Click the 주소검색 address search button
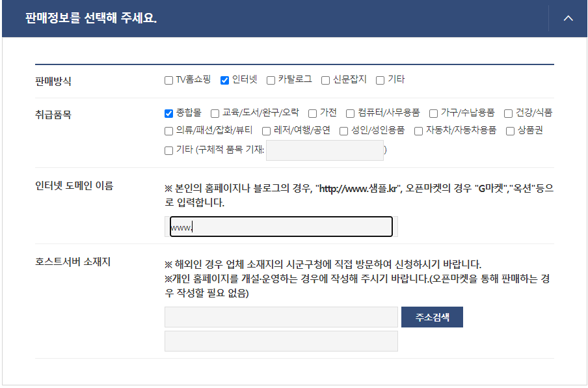The width and height of the screenshot is (588, 388). (432, 317)
